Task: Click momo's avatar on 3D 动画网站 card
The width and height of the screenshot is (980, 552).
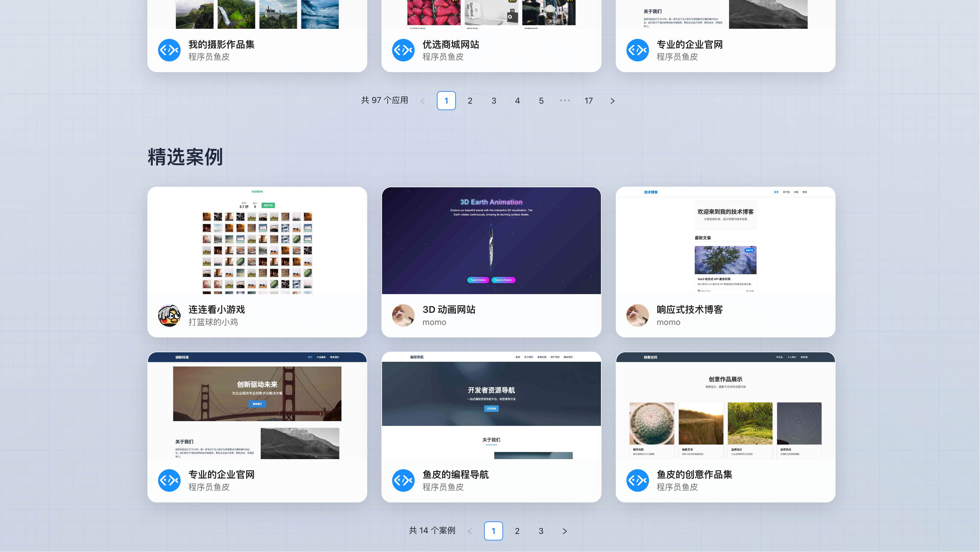Action: coord(403,315)
